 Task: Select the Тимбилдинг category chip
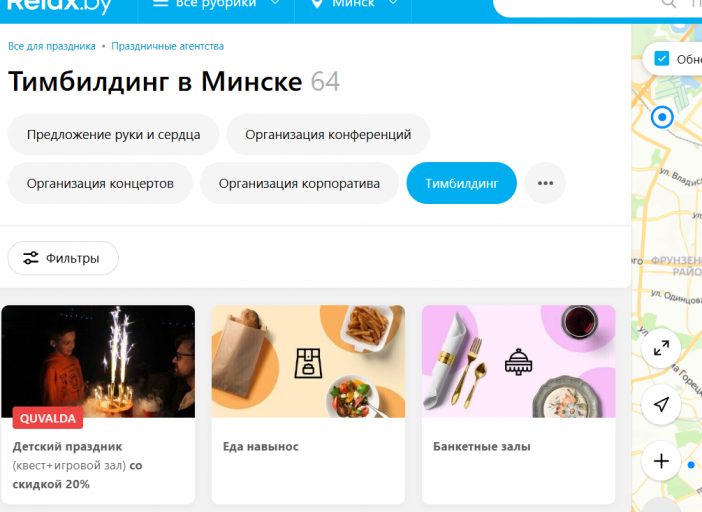[462, 183]
